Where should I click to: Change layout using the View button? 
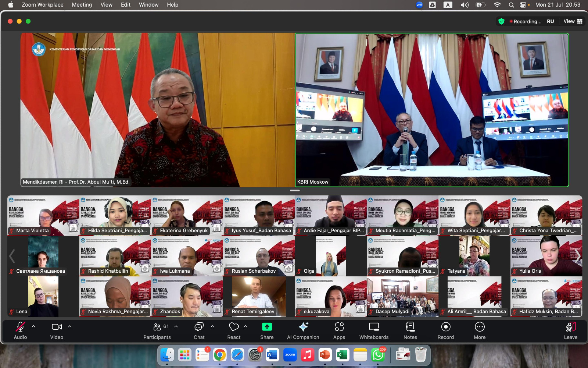click(573, 21)
